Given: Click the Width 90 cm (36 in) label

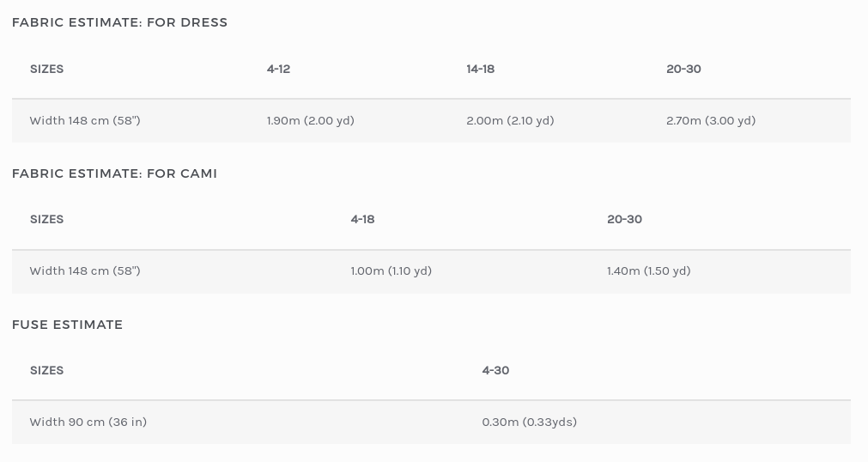Looking at the screenshot, I should (88, 422).
